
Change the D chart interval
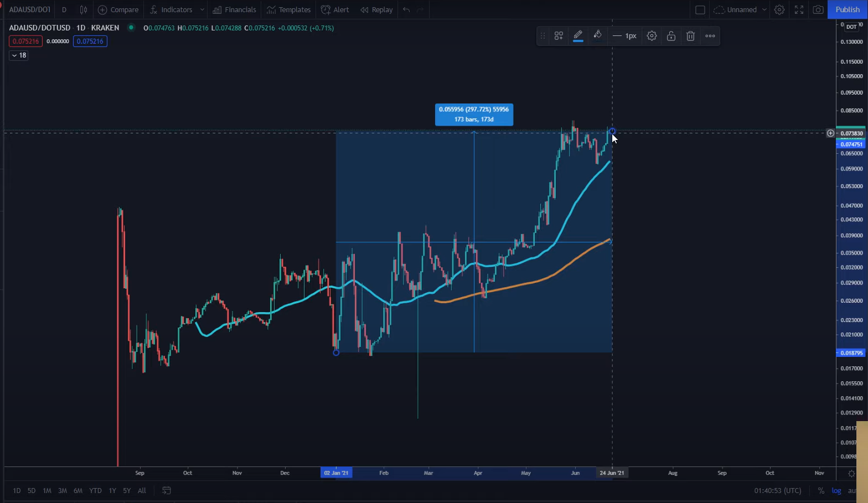pyautogui.click(x=64, y=9)
